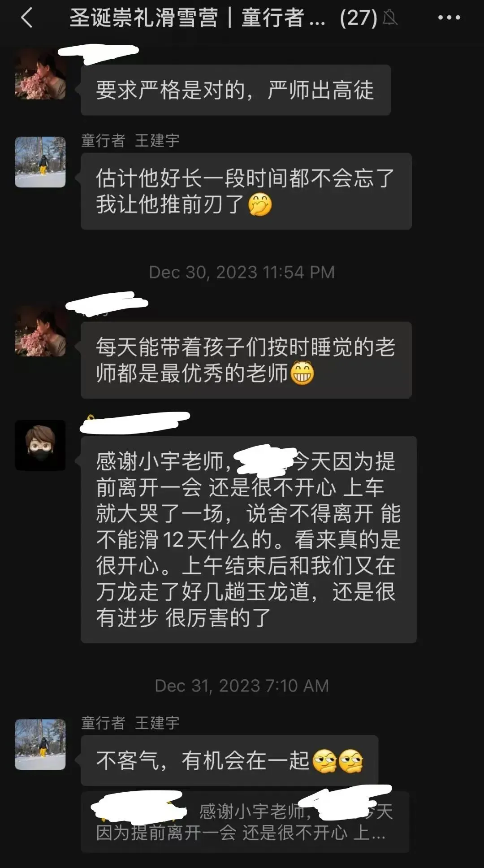Viewport: 484px width, 868px height.
Task: Open the quoted reply preview under 不客气
Action: pyautogui.click(x=245, y=822)
